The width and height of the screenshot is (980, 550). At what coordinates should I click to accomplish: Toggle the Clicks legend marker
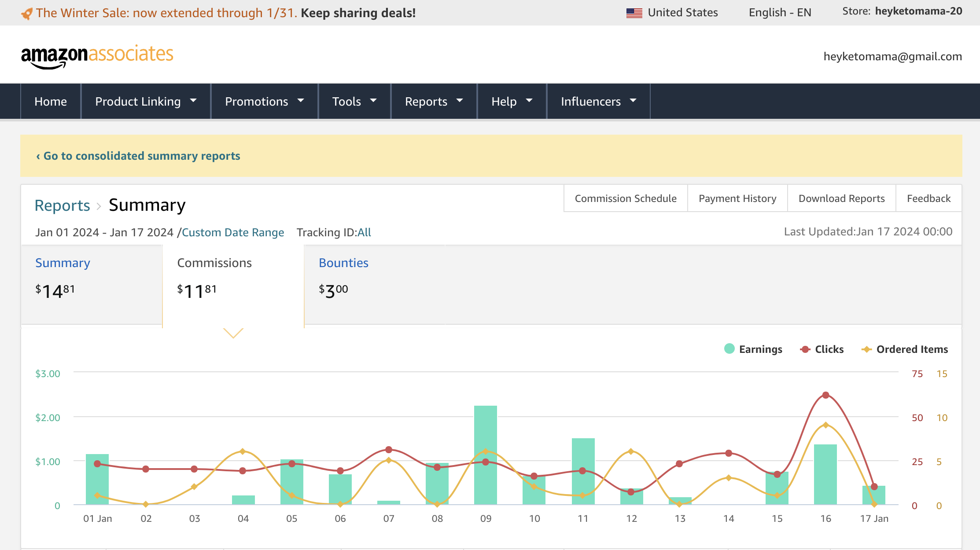click(805, 349)
